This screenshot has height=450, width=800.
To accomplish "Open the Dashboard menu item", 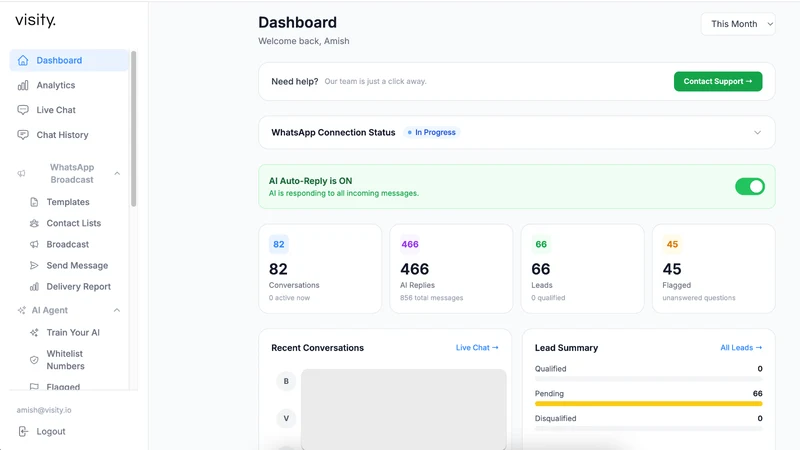I will [x=69, y=60].
